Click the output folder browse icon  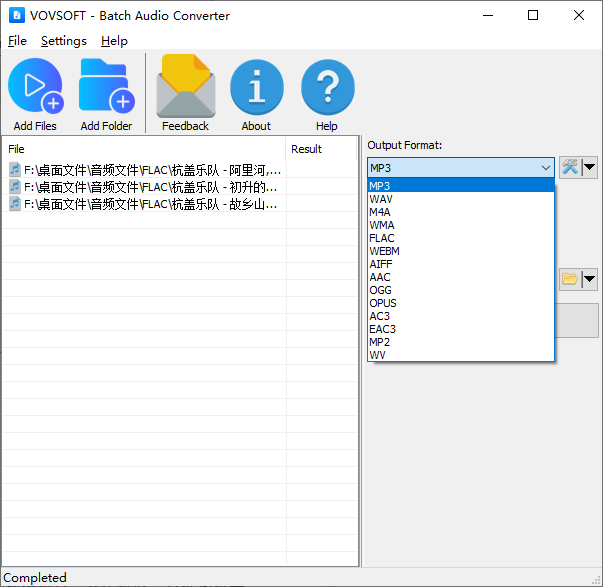coord(570,279)
